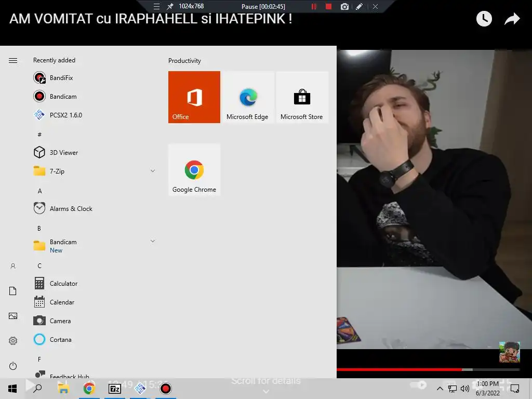Expand the Bandicam folder chevron
This screenshot has width=532, height=399.
[153, 241]
